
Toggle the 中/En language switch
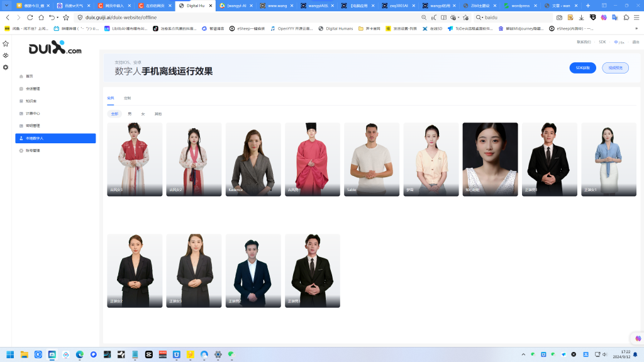(619, 42)
